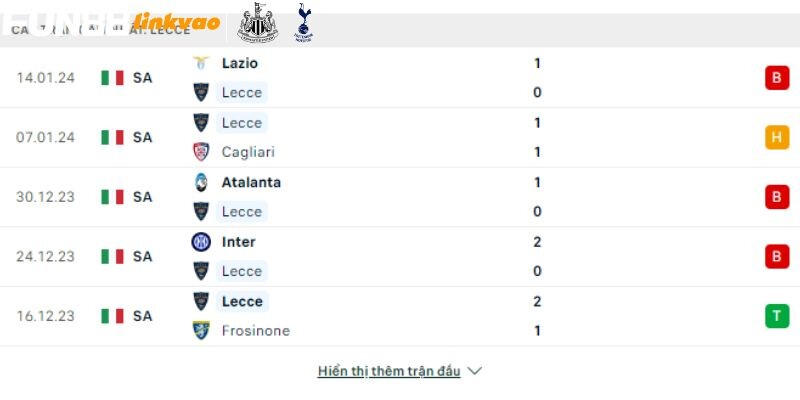Click Italy flag in 14.01.24 row
The width and height of the screenshot is (800, 400).
click(x=112, y=78)
